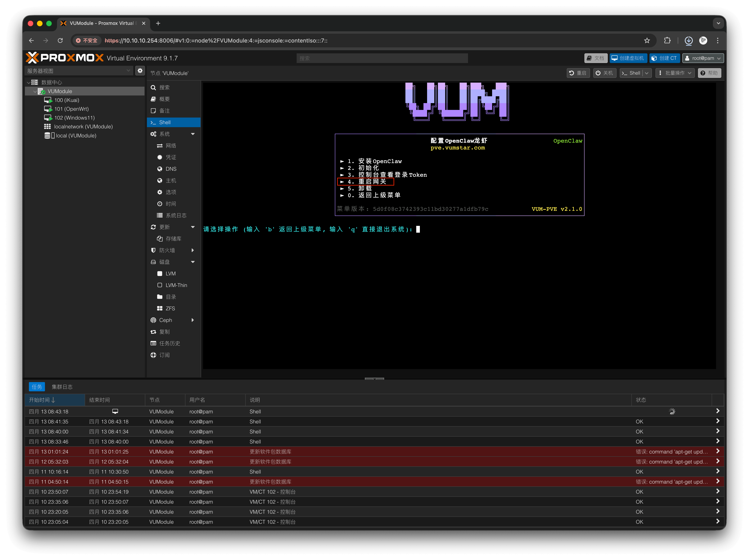The image size is (749, 560).
Task: Open the 订阅 subscription page
Action: pos(174,355)
